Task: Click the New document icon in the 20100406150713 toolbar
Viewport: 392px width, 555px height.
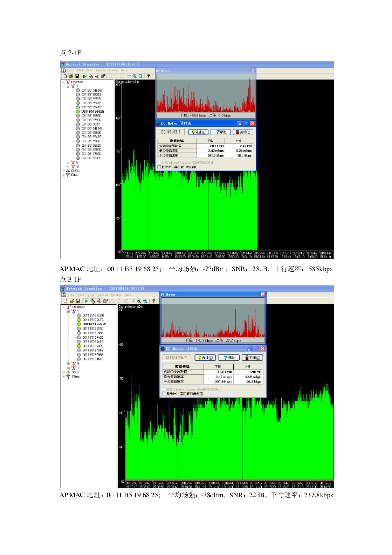Action: 65,301
